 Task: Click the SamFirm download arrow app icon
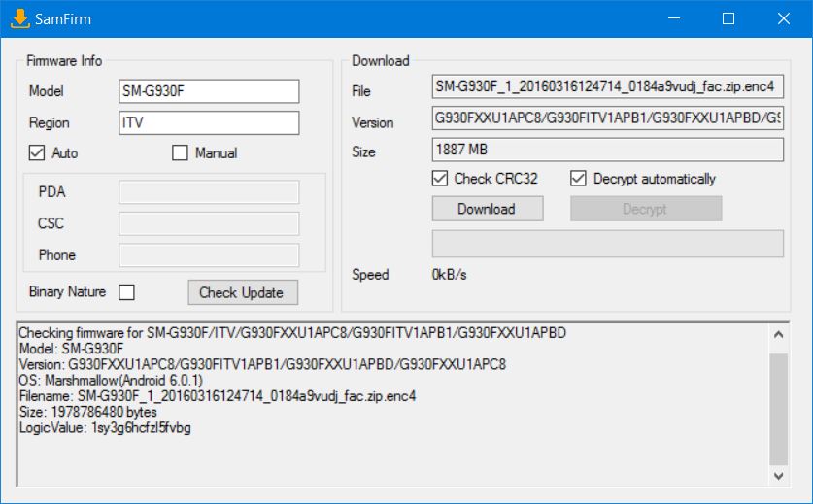[18, 18]
